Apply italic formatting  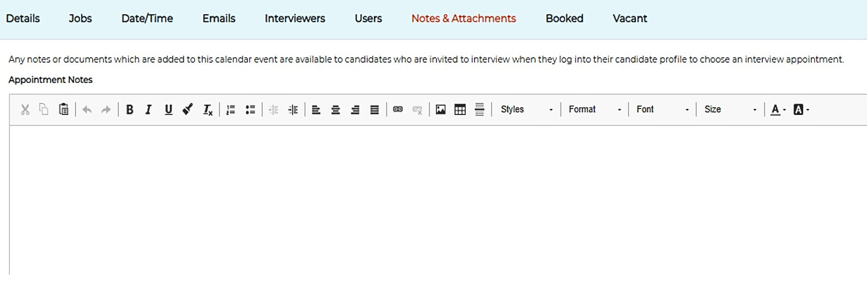(148, 109)
